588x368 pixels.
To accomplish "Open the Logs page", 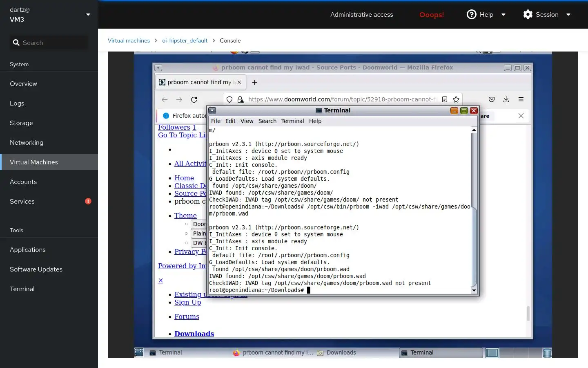I will click(x=49, y=103).
